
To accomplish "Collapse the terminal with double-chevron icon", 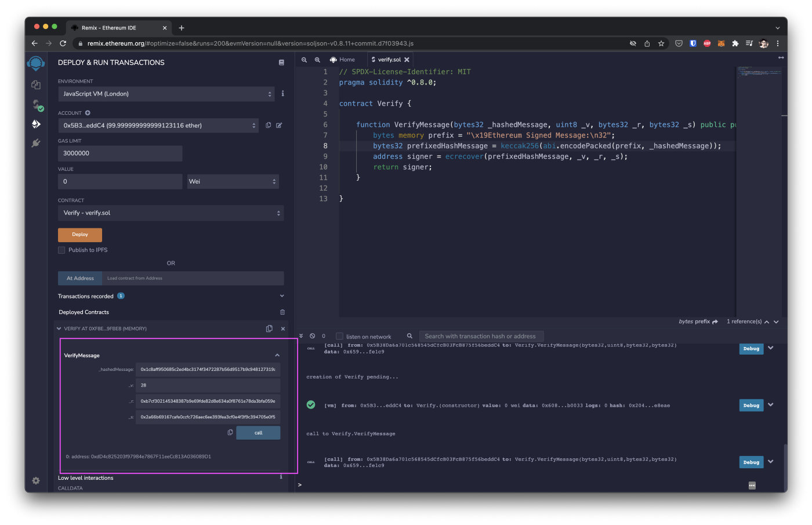I will (301, 336).
